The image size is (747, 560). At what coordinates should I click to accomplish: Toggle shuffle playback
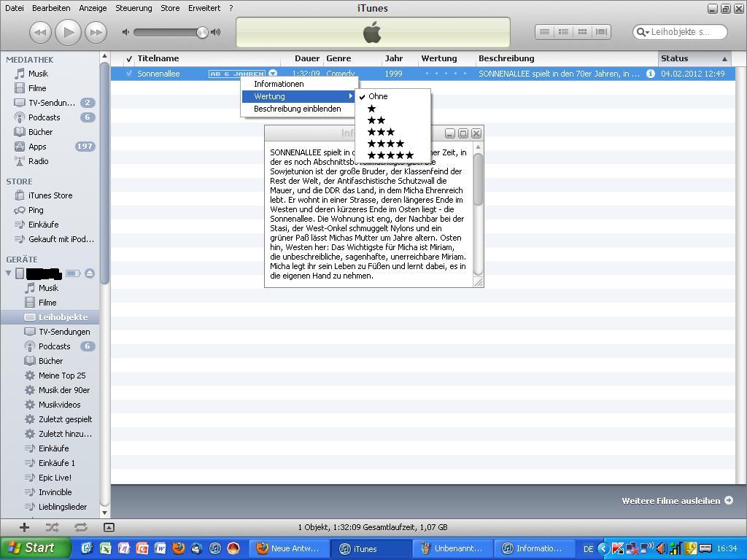click(x=52, y=527)
